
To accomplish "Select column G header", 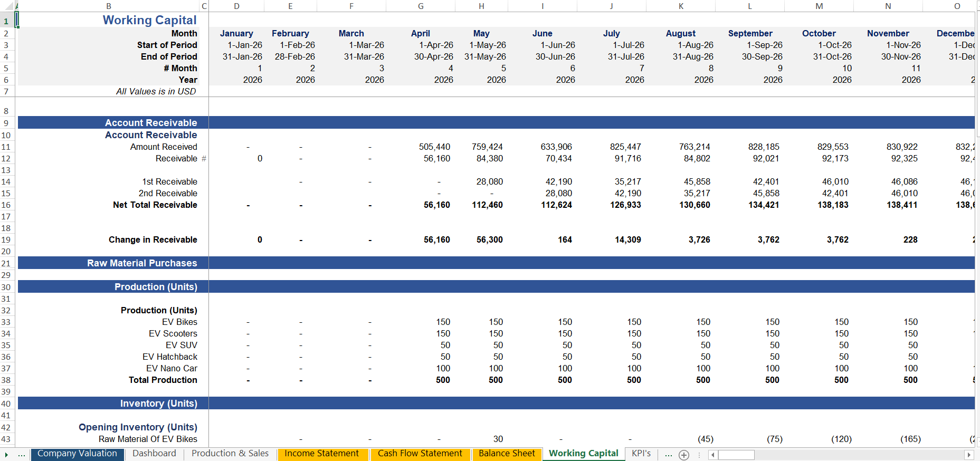I will coord(421,6).
